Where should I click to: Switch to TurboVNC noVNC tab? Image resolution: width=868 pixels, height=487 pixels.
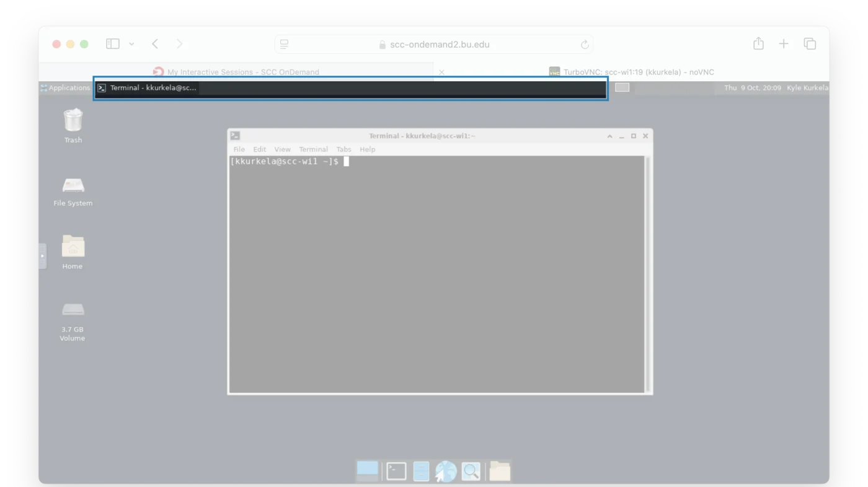pos(631,72)
